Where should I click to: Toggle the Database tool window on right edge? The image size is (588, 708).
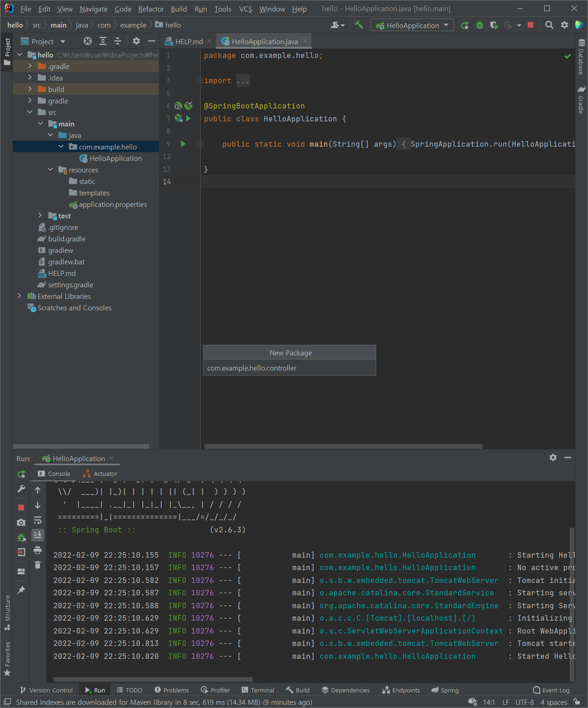coord(582,57)
